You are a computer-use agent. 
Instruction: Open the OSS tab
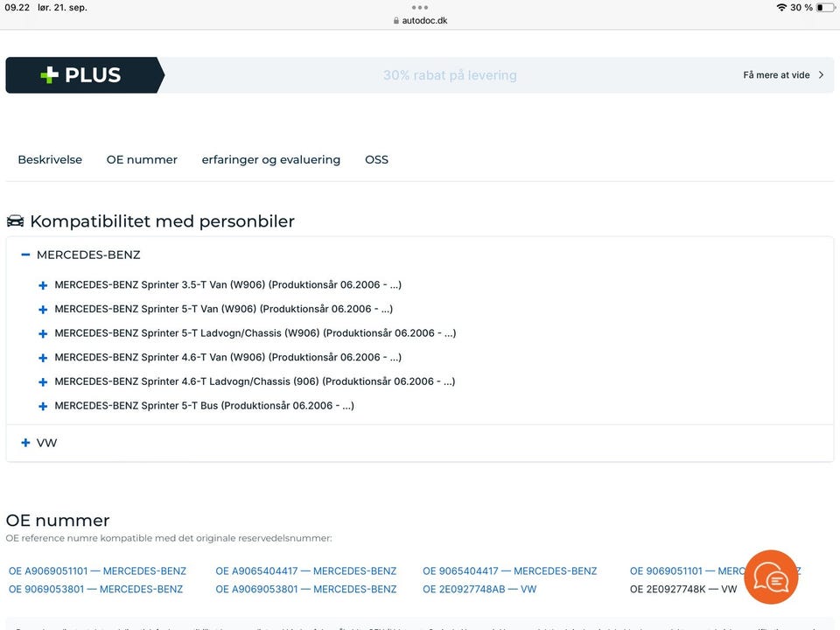pos(376,159)
